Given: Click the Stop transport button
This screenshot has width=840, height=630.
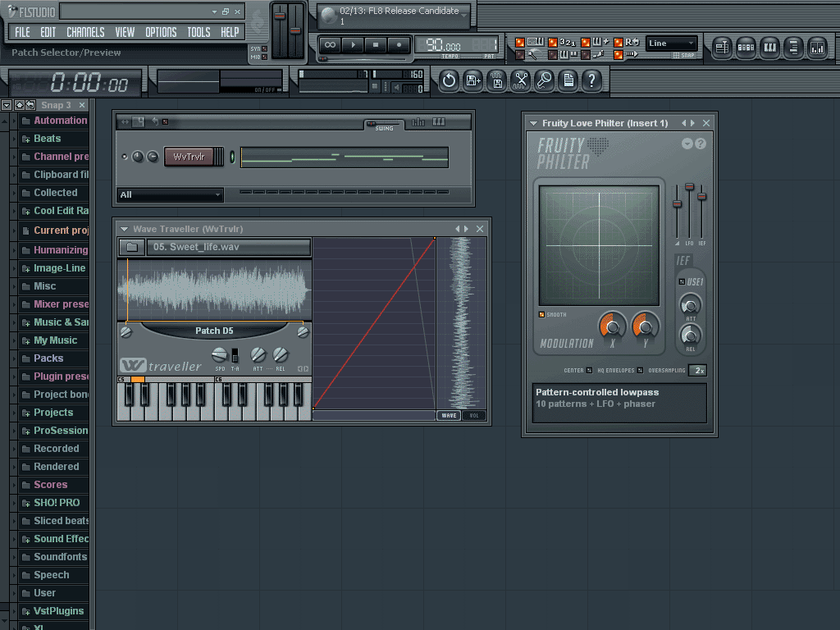Looking at the screenshot, I should click(x=376, y=45).
